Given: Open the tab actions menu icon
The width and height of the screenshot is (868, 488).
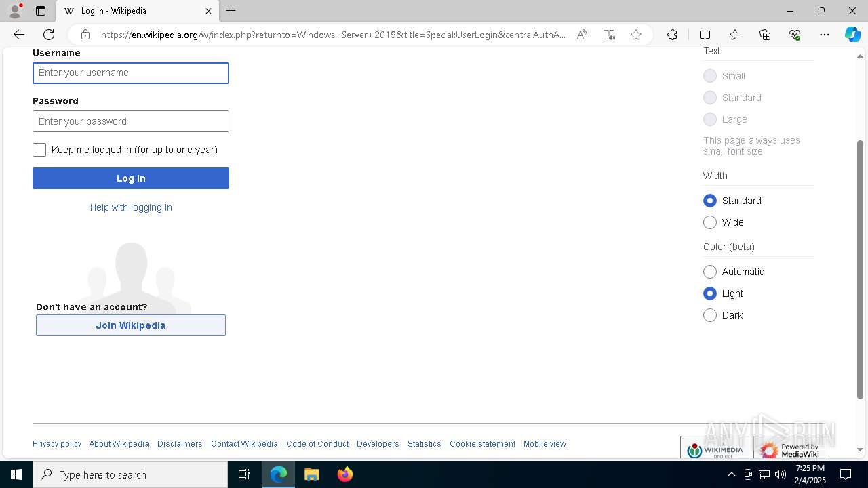Looking at the screenshot, I should tap(41, 11).
